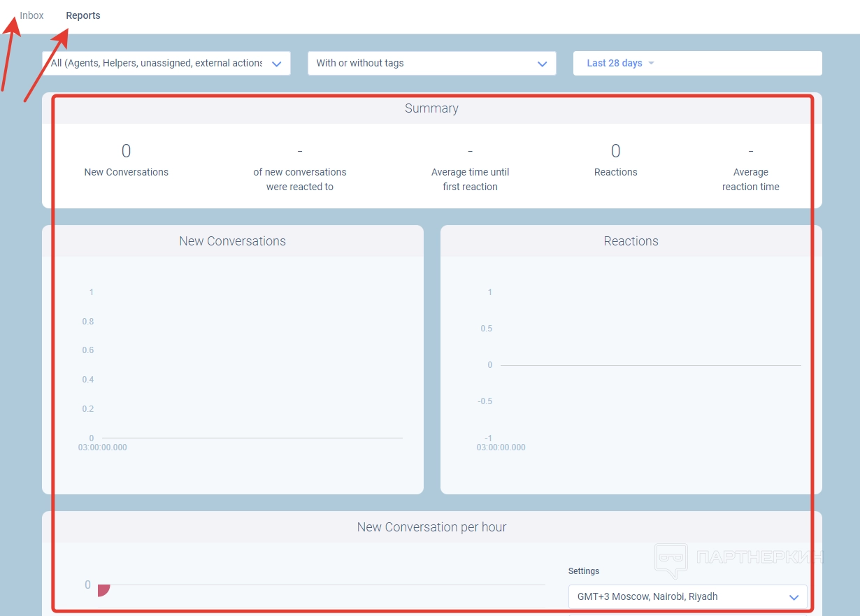Click the pink data marker on hourly chart
This screenshot has height=616, width=860.
tap(103, 589)
